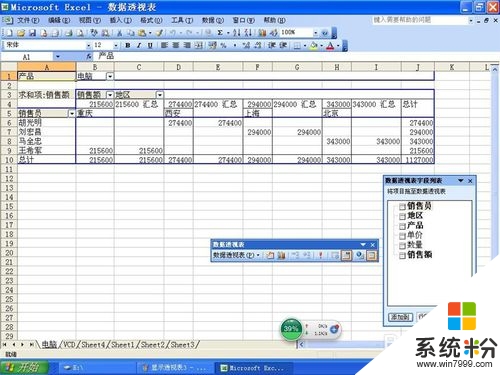Click the Print icon in the toolbar
Screen dimensions: 500x375
point(69,33)
